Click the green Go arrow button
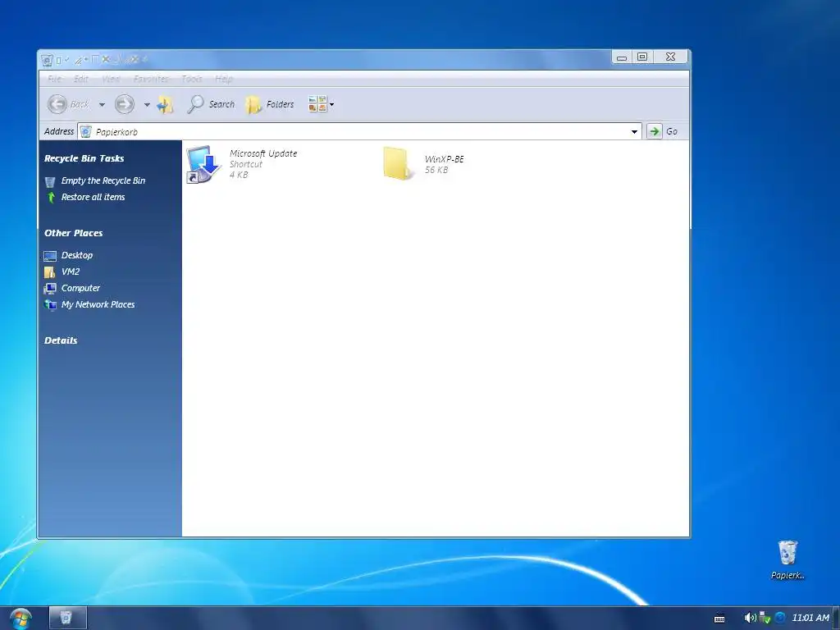The height and width of the screenshot is (630, 840). 654,131
